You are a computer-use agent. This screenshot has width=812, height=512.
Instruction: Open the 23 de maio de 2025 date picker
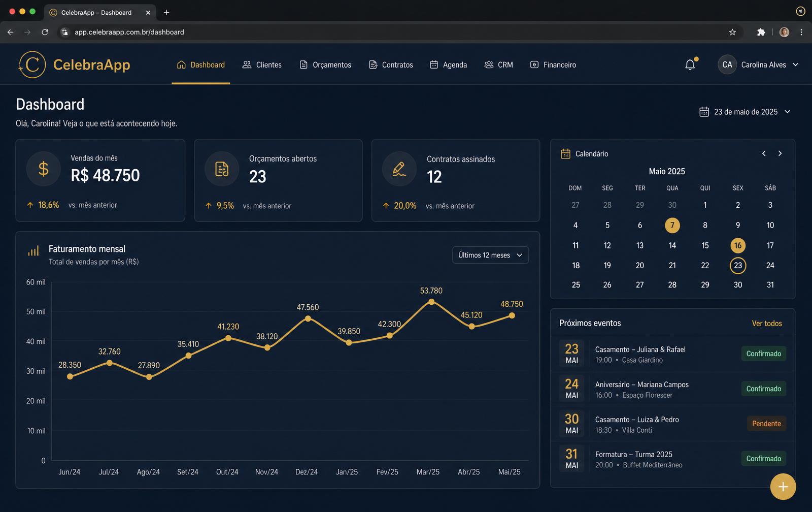tap(745, 112)
